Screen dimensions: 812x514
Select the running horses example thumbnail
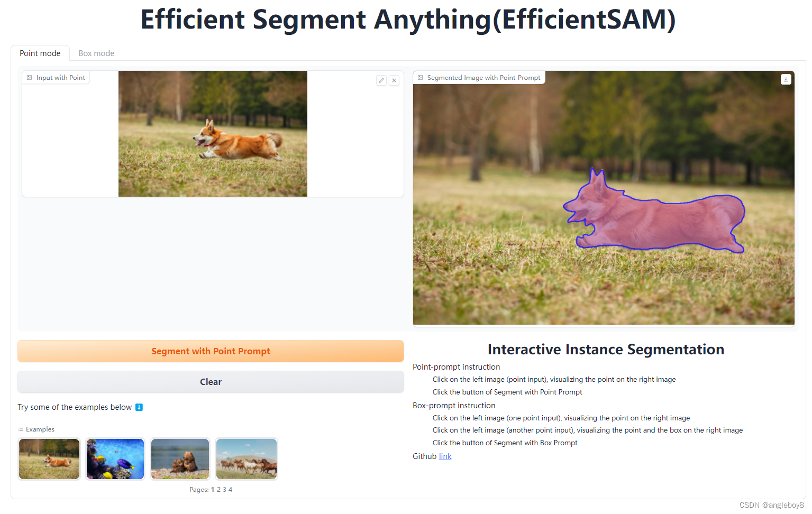pos(246,458)
